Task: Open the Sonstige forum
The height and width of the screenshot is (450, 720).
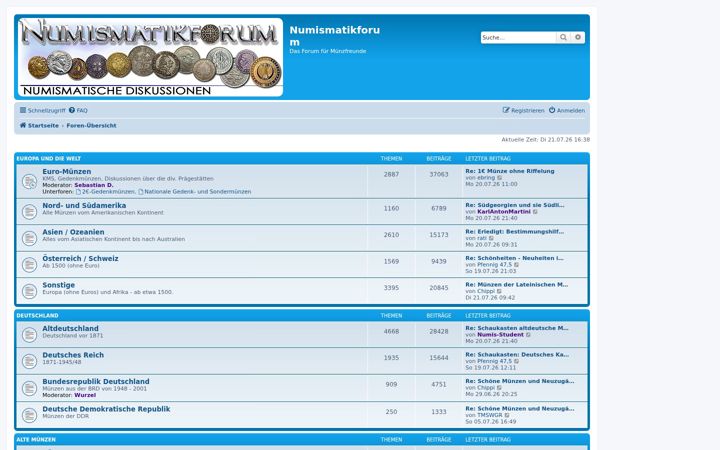Action: [58, 285]
